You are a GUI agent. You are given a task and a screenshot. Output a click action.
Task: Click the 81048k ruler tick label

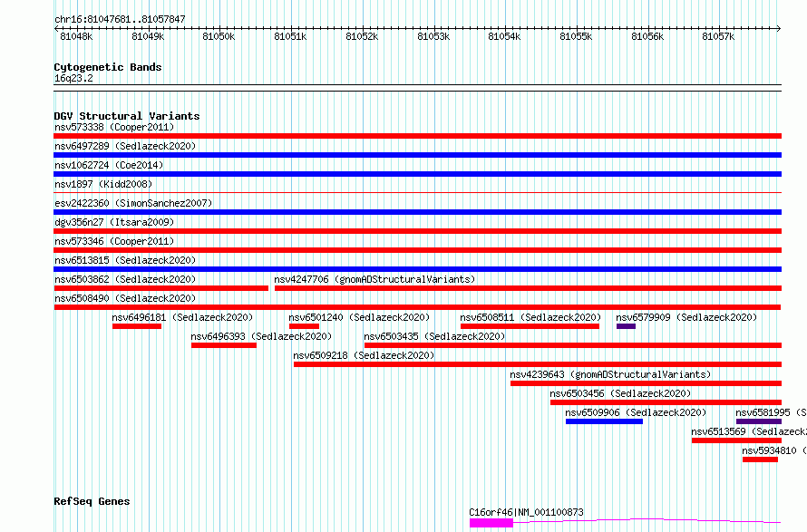76,36
